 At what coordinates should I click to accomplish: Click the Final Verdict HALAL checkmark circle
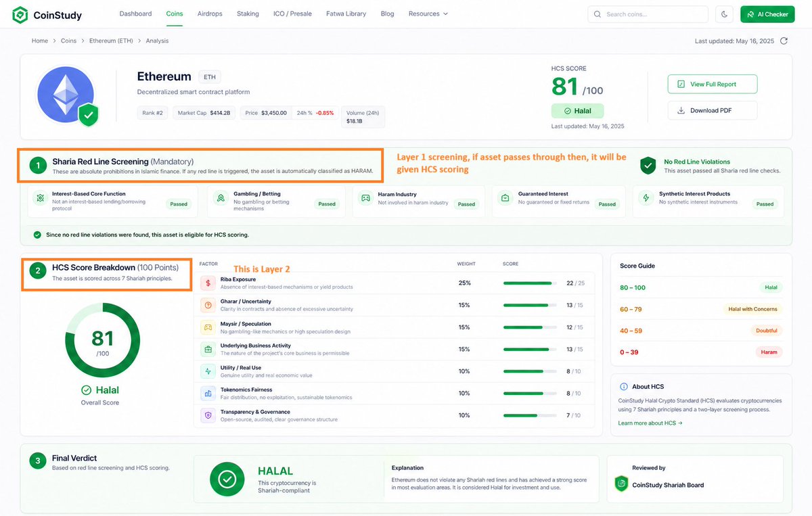click(227, 479)
